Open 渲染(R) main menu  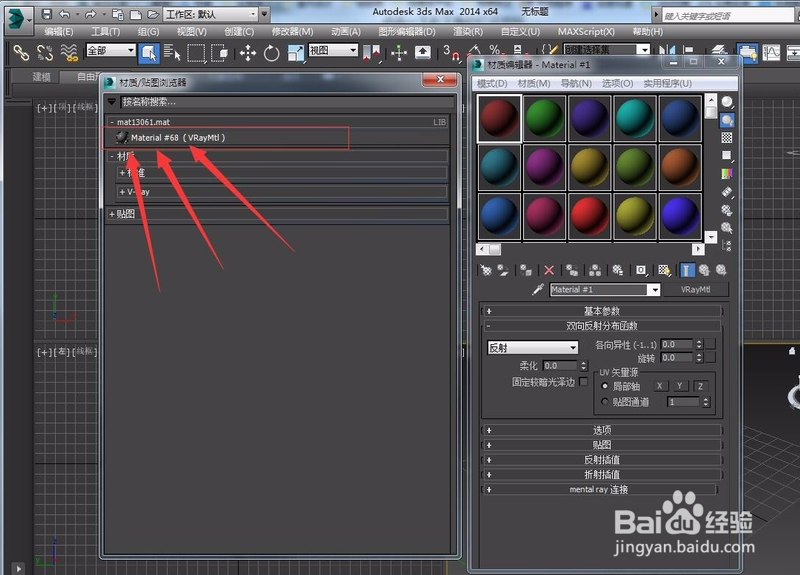tap(467, 32)
